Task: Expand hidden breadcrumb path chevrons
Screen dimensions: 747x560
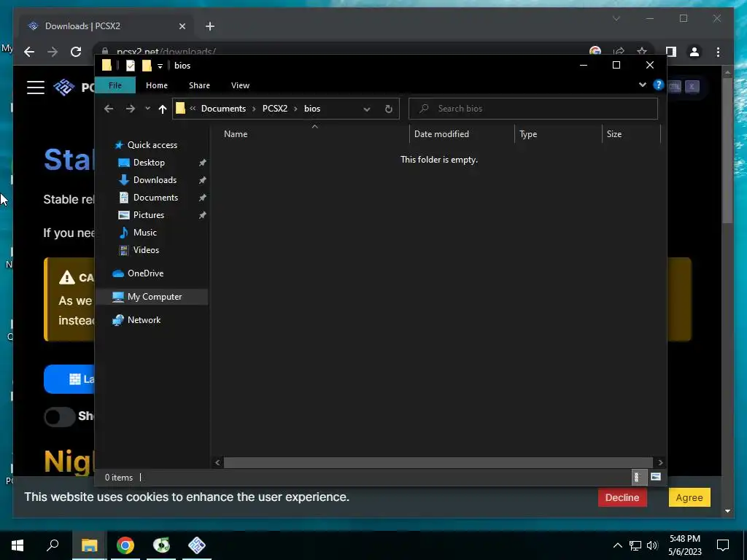Action: (193, 109)
